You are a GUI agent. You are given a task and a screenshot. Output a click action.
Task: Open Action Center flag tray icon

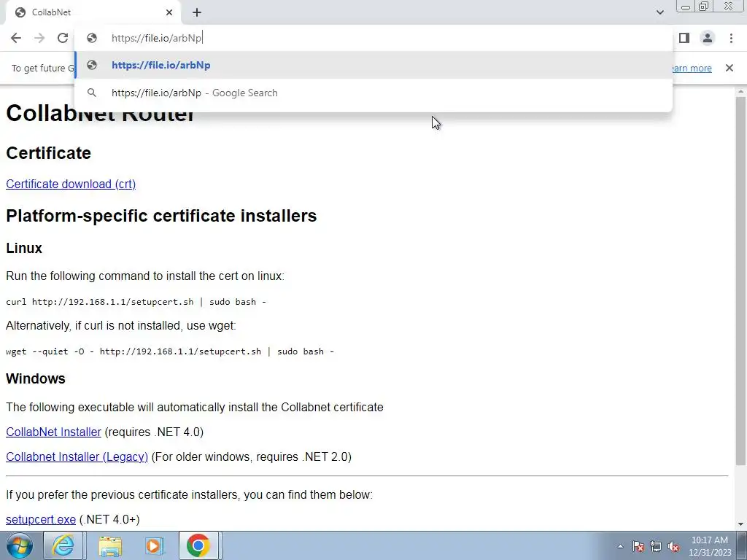tap(638, 546)
